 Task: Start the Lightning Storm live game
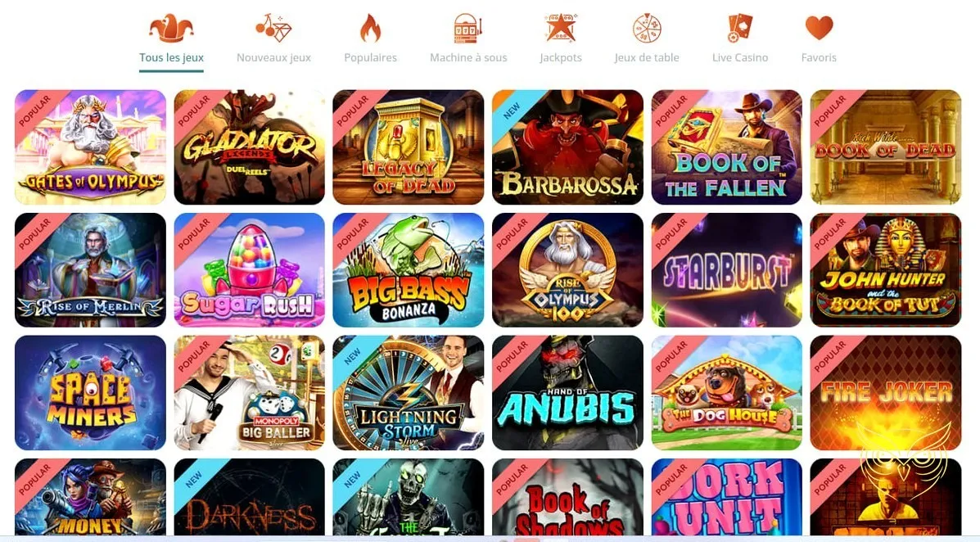click(408, 393)
